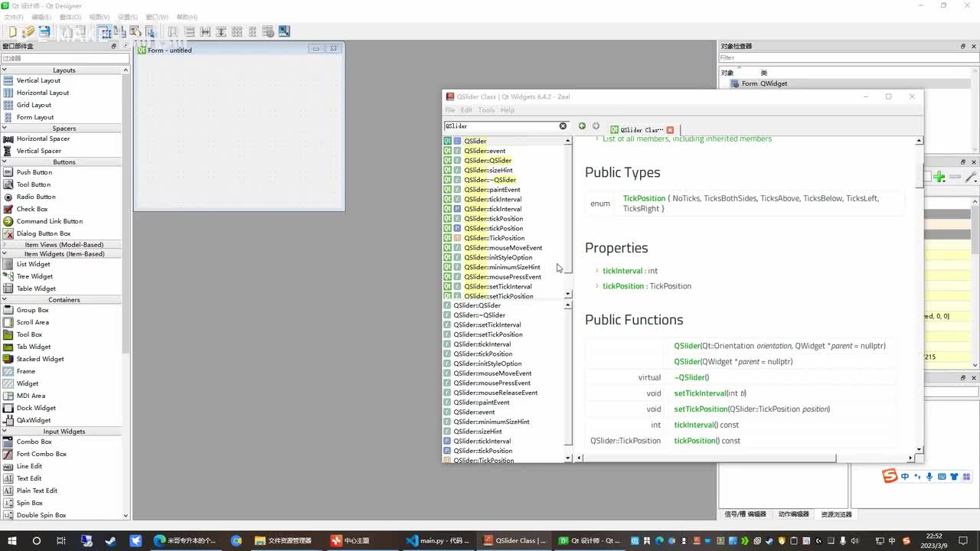The width and height of the screenshot is (980, 551).
Task: Apply Lay Out in a Form Layout icon
Action: [x=253, y=31]
